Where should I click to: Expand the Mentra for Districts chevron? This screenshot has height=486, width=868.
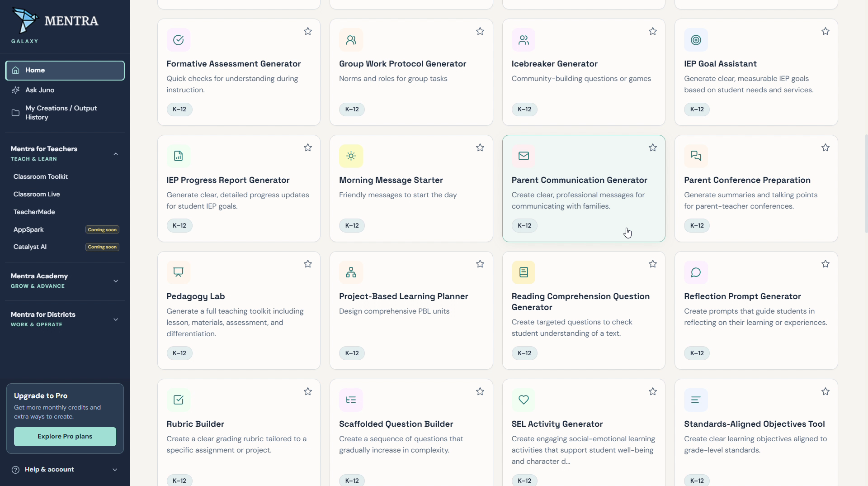click(x=116, y=319)
